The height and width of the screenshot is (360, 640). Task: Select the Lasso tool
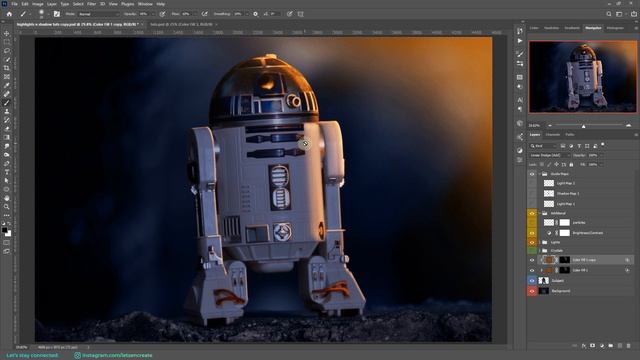click(7, 51)
